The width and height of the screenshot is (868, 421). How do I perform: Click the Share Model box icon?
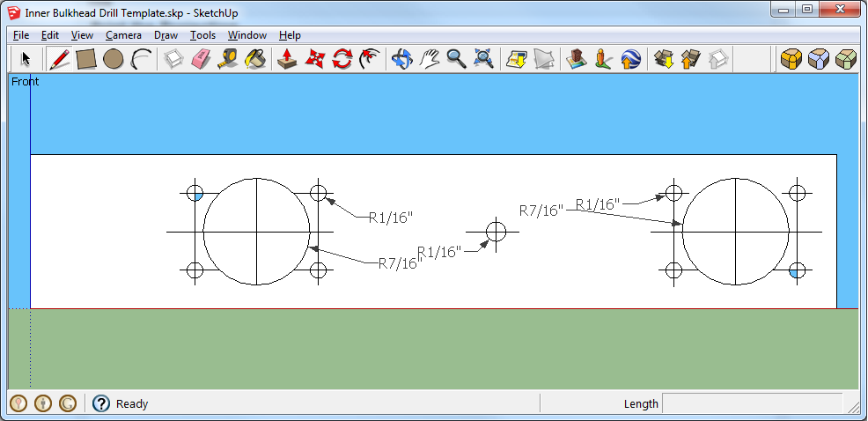pyautogui.click(x=690, y=59)
